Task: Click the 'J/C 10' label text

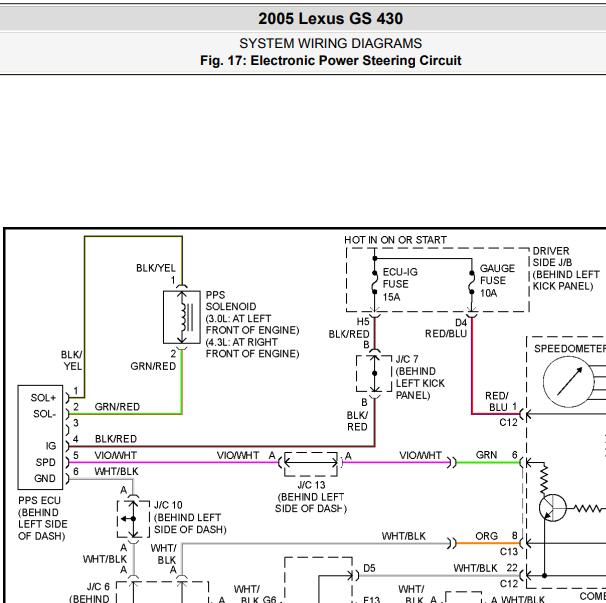Action: (168, 505)
